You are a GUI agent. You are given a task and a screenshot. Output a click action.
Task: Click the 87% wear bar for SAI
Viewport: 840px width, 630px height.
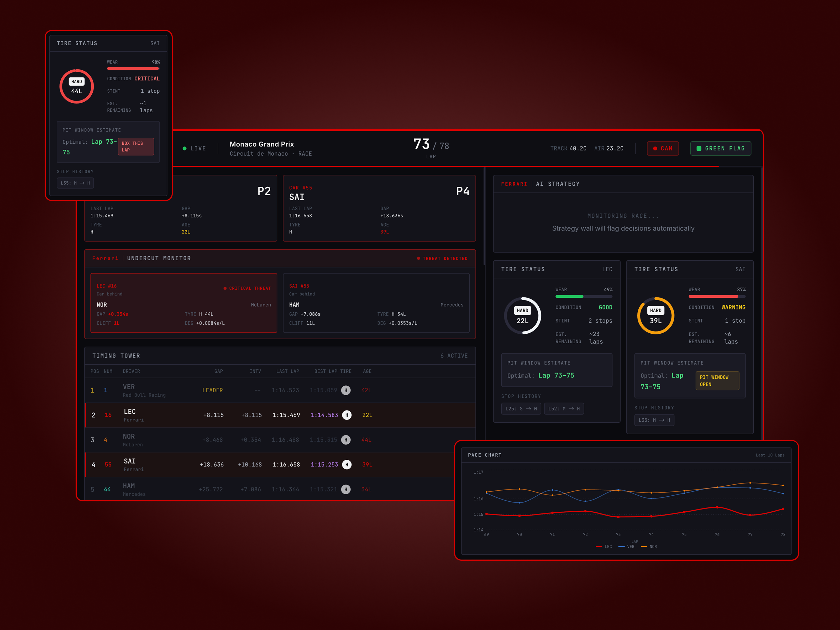tap(717, 296)
